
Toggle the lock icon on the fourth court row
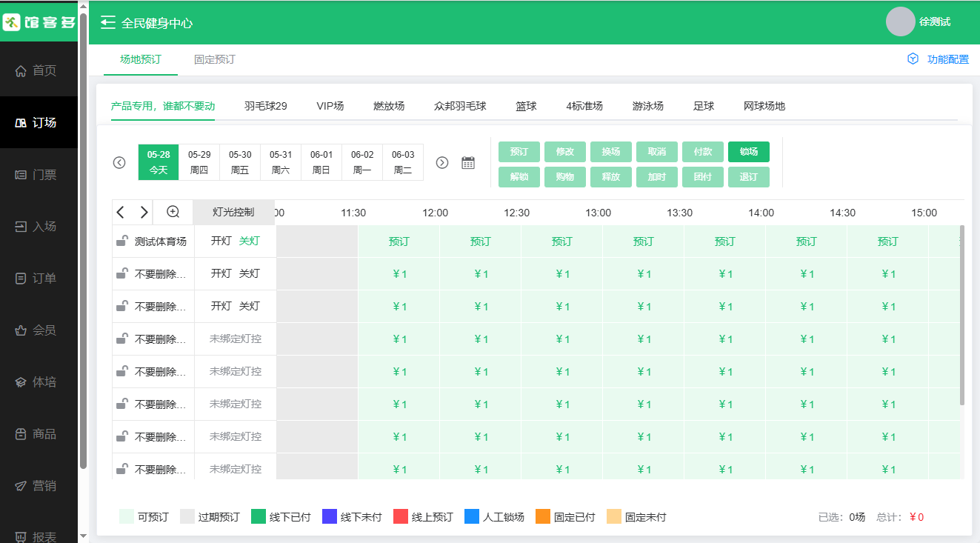[122, 339]
